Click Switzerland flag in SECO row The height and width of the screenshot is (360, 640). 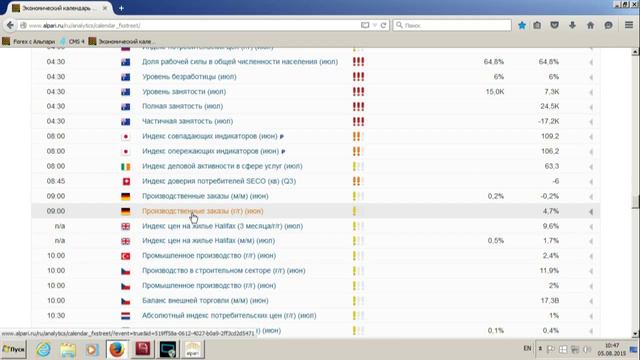[126, 182]
